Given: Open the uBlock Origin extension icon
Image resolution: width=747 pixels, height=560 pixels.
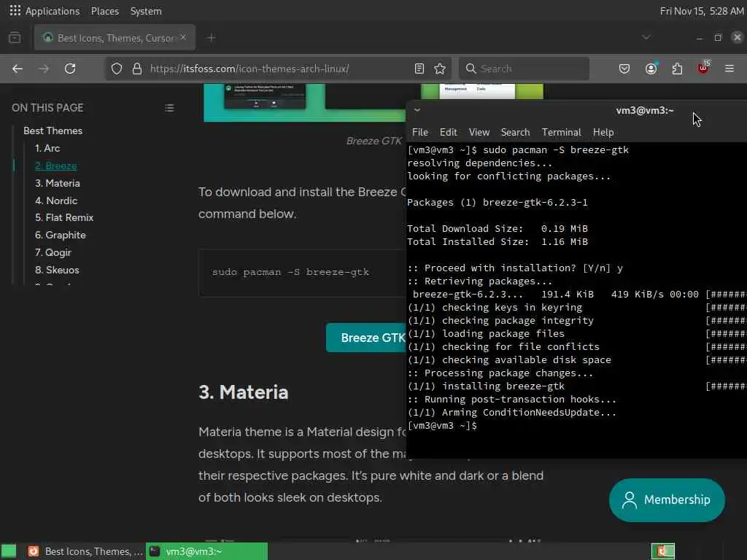Looking at the screenshot, I should coord(703,68).
